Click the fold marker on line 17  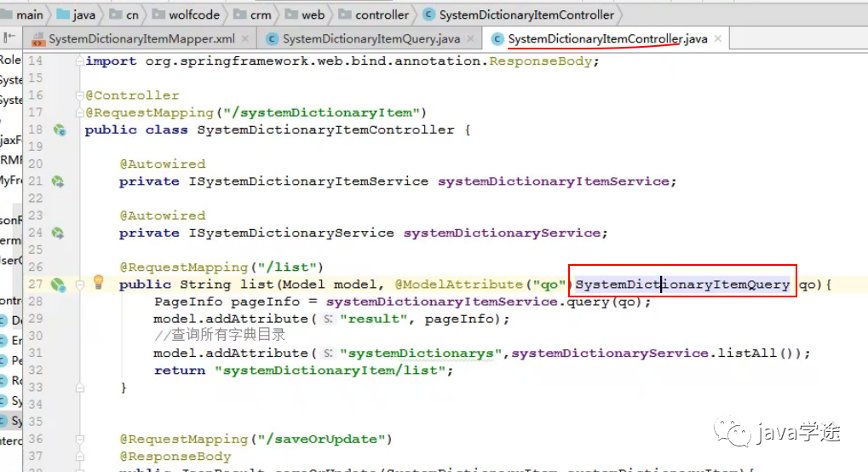(80, 112)
